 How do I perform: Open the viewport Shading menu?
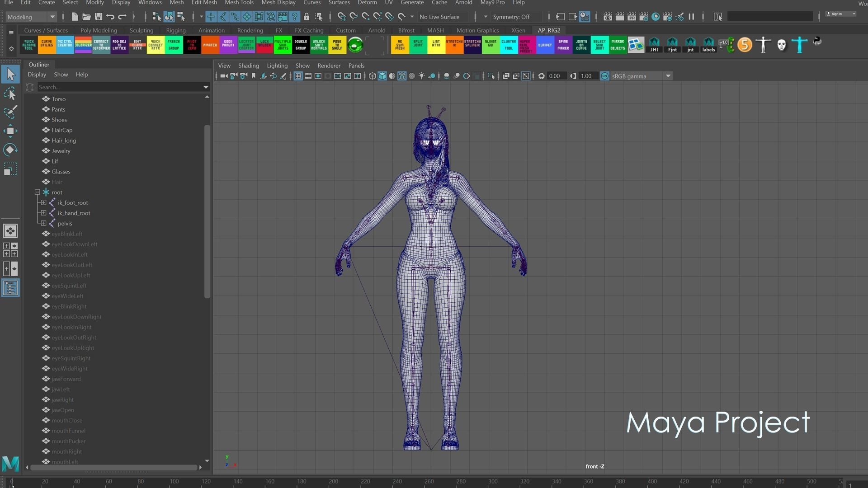(x=249, y=66)
